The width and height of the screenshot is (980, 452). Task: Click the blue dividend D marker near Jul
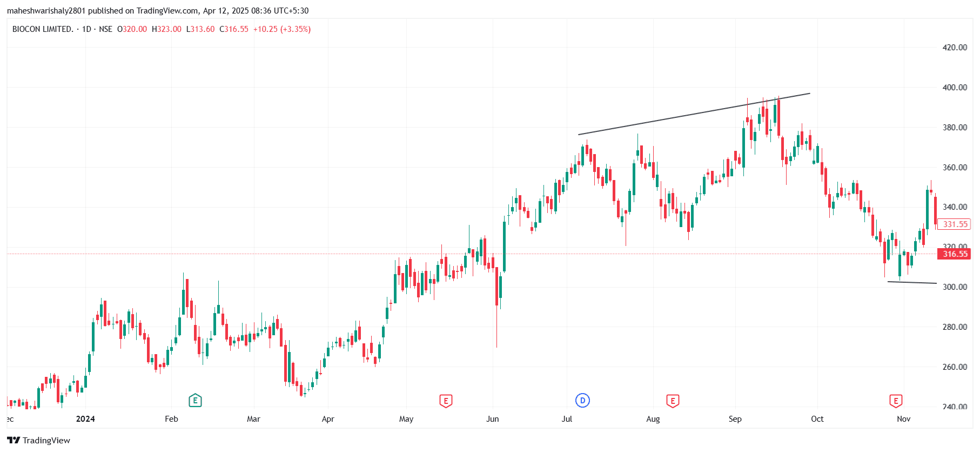[582, 401]
